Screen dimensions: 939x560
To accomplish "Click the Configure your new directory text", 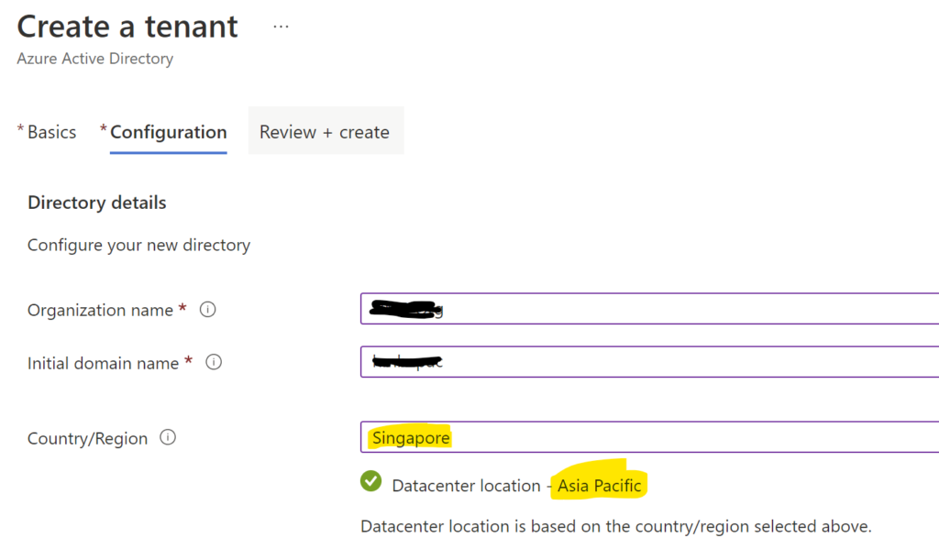I will tap(138, 245).
